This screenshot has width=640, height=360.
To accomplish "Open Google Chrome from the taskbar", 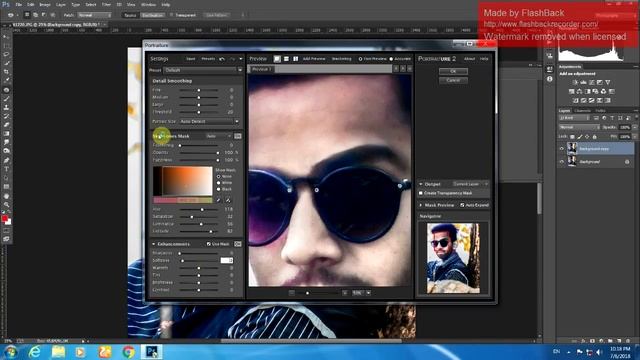I will (128, 351).
